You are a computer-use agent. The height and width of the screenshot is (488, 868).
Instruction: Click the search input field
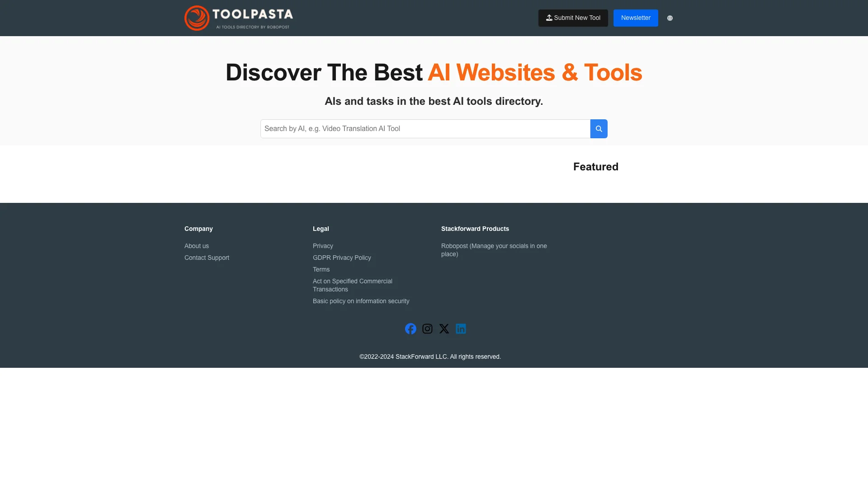pos(425,128)
